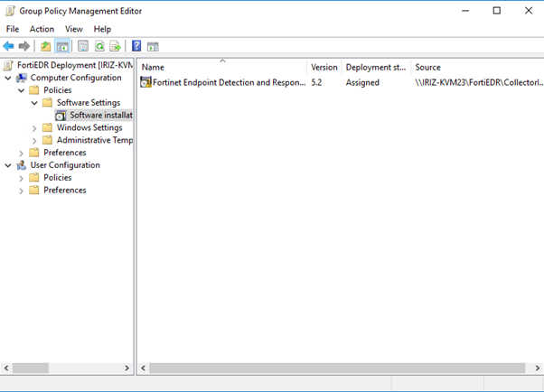544x392 pixels.
Task: Click the list pane horizontal scrollbar thumb
Action: (x=337, y=368)
